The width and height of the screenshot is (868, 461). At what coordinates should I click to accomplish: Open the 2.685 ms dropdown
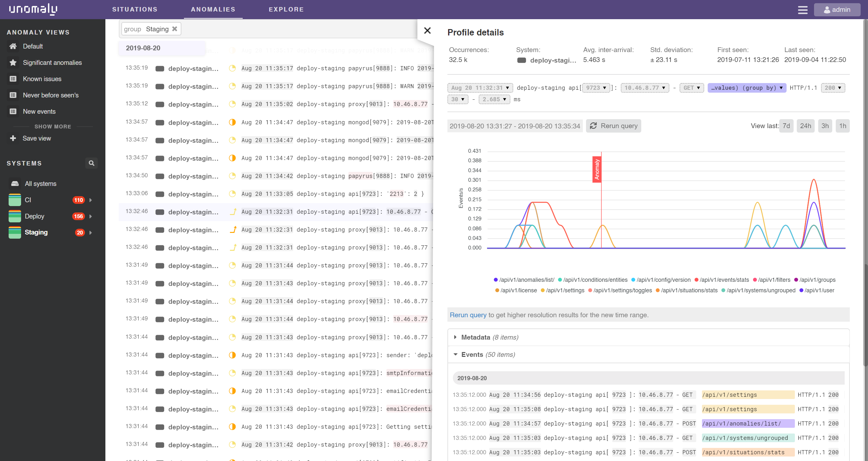click(494, 99)
